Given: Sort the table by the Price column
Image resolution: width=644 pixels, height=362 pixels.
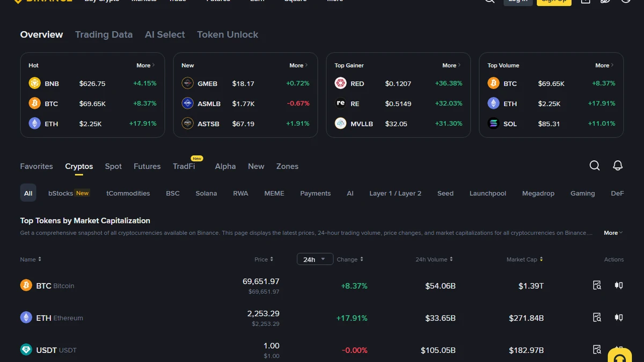Looking at the screenshot, I should coord(264,259).
